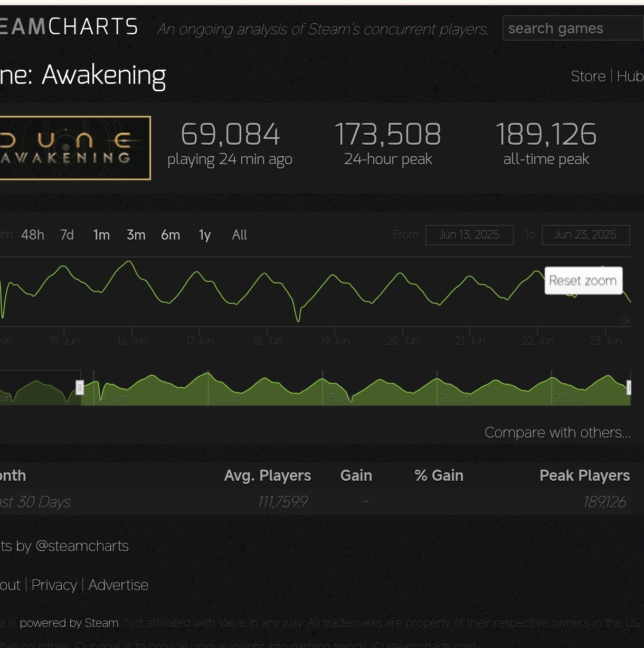The height and width of the screenshot is (648, 644).
Task: Click the Avg. Players column header
Action: pyautogui.click(x=268, y=475)
